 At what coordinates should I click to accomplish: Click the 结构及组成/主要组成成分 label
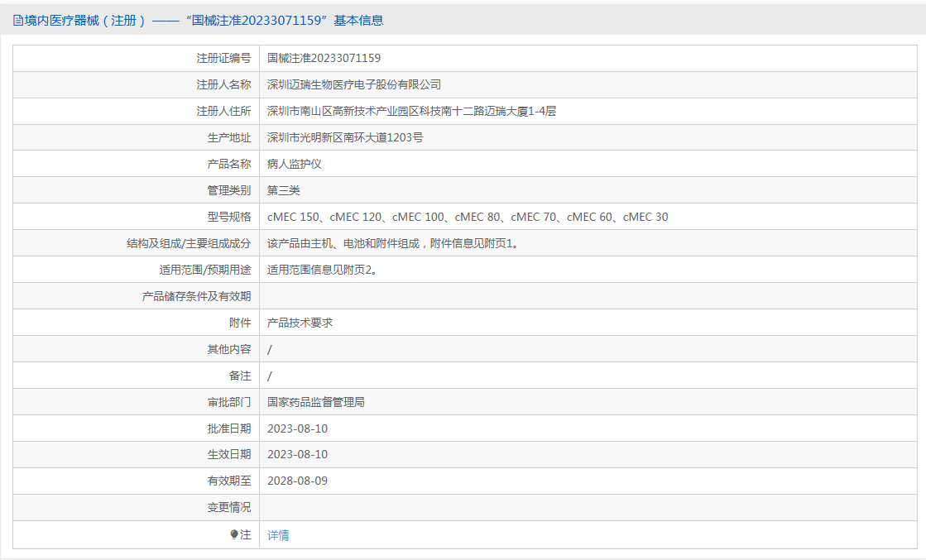pos(189,244)
